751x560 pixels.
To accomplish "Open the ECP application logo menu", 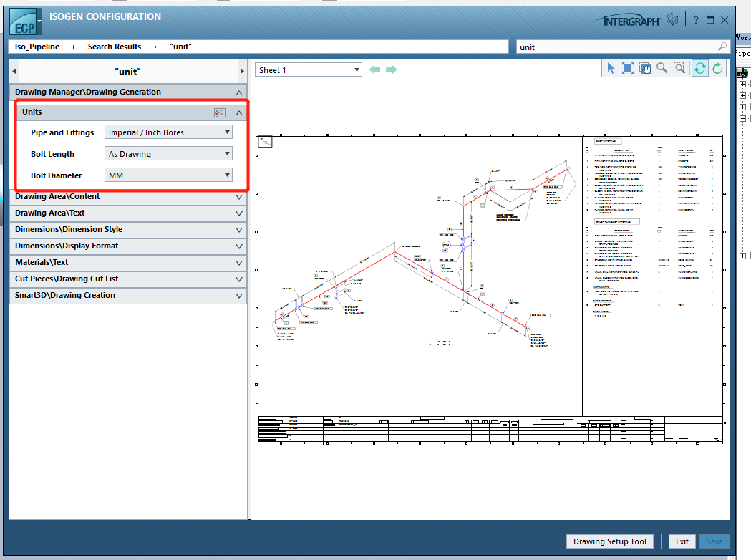I will point(24,22).
